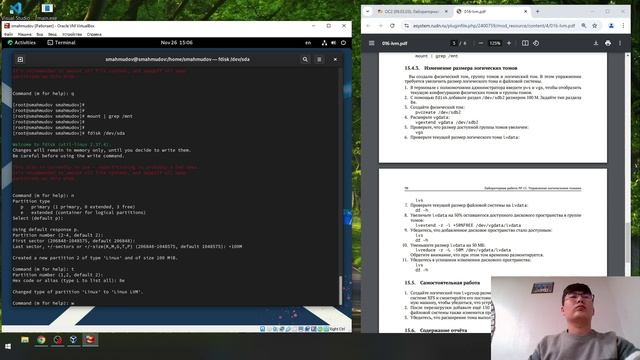640x360 pixels.
Task: Expand the Chrome tab search dropdown
Action: (368, 11)
